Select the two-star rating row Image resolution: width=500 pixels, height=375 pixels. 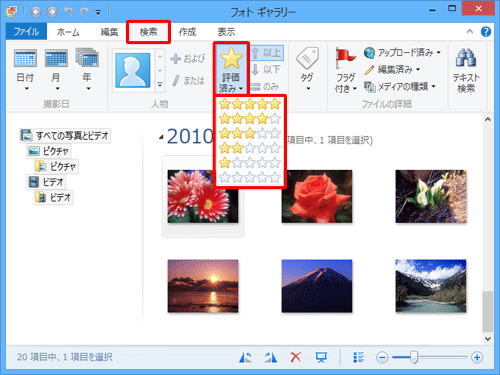point(250,148)
